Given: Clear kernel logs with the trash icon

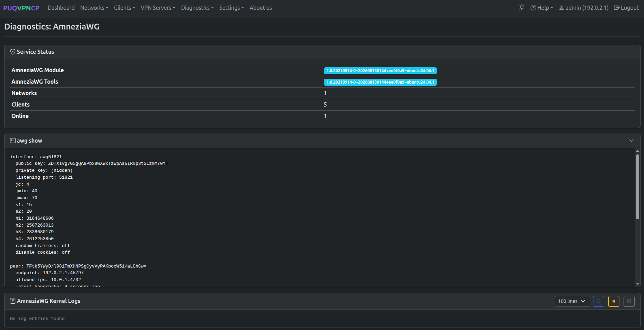Looking at the screenshot, I should point(629,301).
